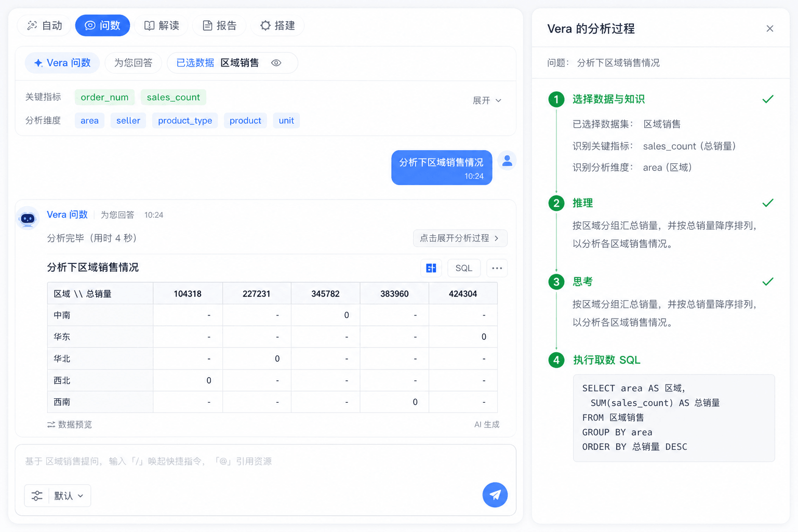Image resolution: width=798 pixels, height=532 pixels.
Task: Close the Vera 的分析过程 panel
Action: [770, 29]
